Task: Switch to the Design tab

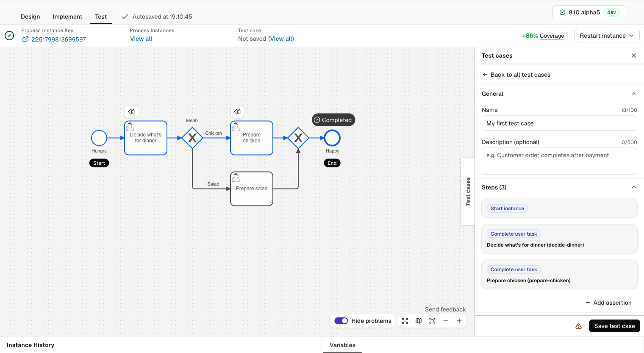Action: 31,17
